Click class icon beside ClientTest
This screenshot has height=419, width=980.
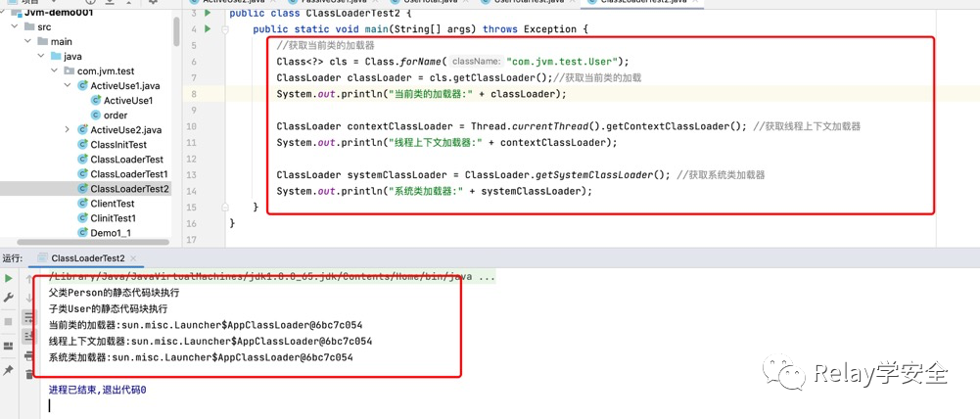tap(82, 204)
